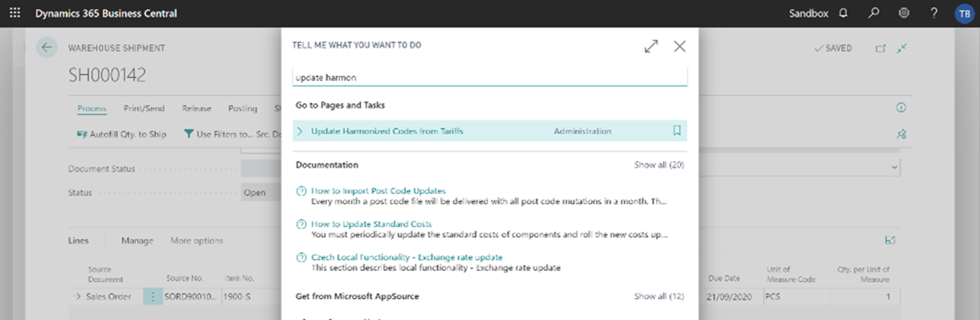980x320 pixels.
Task: Close the Tell Me dialog
Action: [680, 46]
